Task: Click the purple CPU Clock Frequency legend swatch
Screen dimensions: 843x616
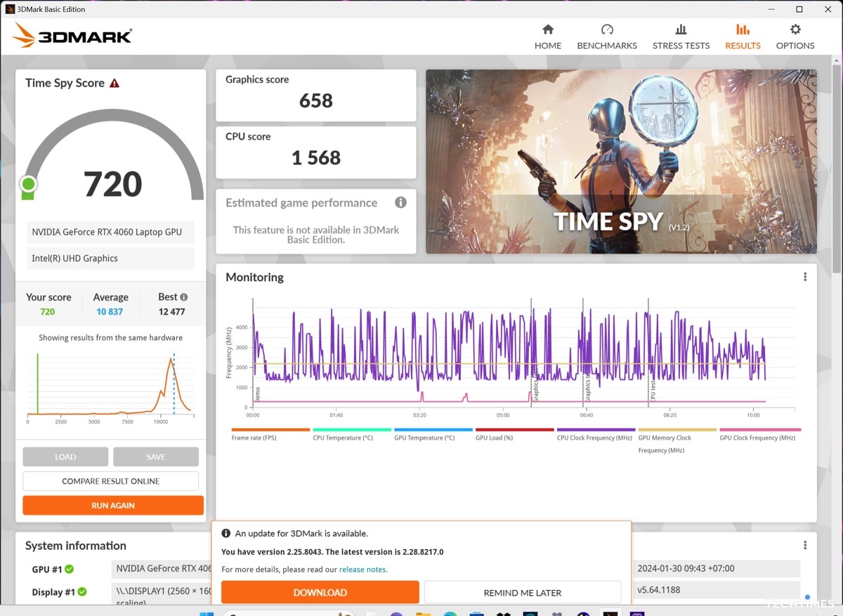Action: tap(596, 430)
